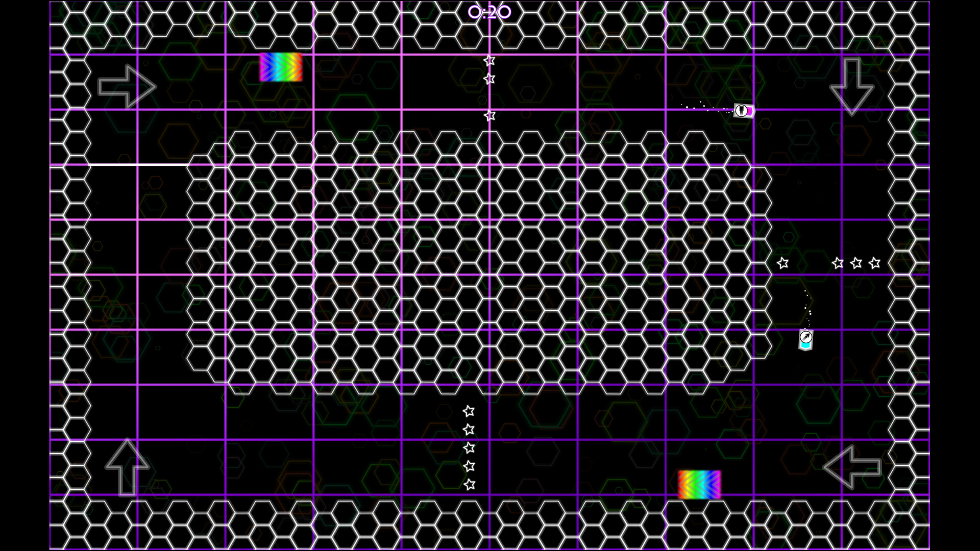The height and width of the screenshot is (551, 980).
Task: Click the rainbow boost pad near the bottom
Action: point(699,484)
